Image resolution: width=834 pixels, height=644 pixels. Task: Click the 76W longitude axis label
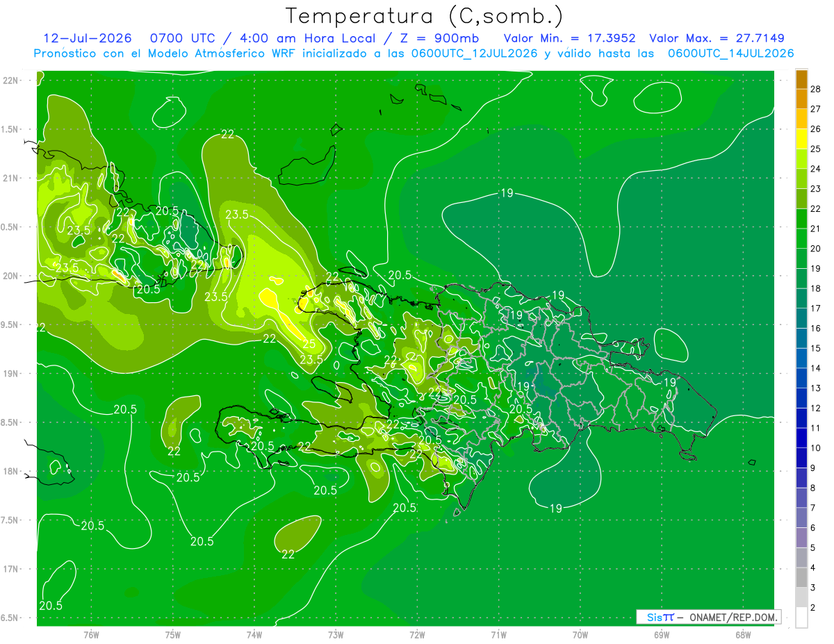(x=91, y=635)
